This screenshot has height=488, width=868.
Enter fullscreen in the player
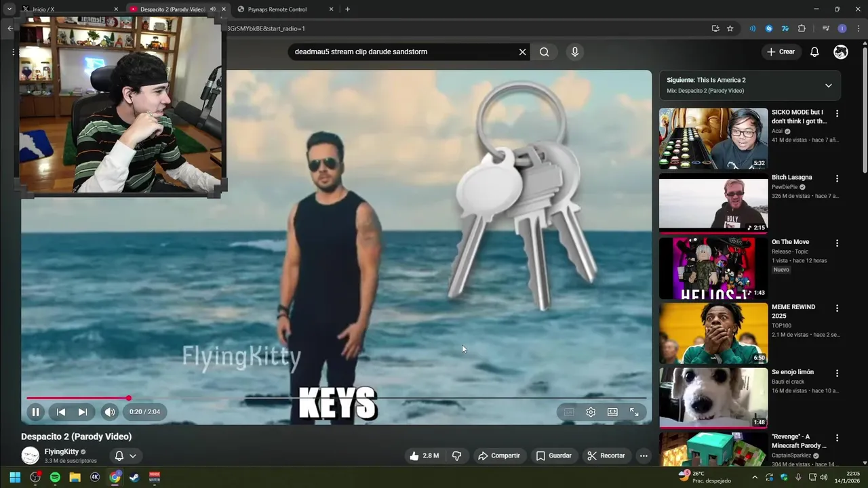pos(634,412)
